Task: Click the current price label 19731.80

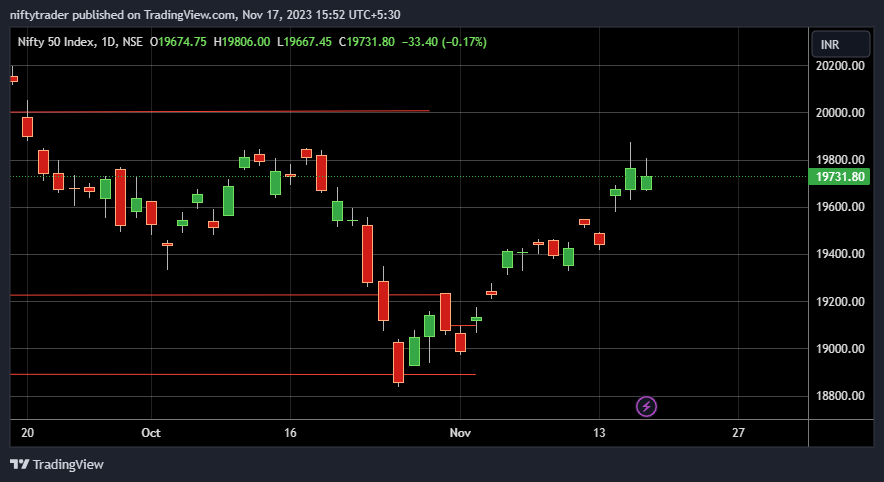Action: tap(839, 176)
